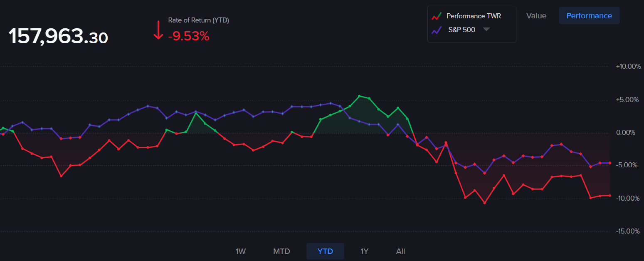644x261 pixels.
Task: Display the All time range
Action: 400,251
